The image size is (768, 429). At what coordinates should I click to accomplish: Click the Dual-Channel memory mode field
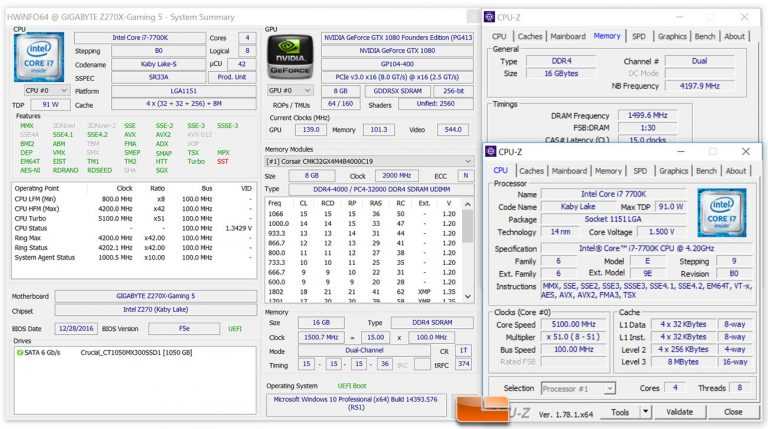click(364, 351)
